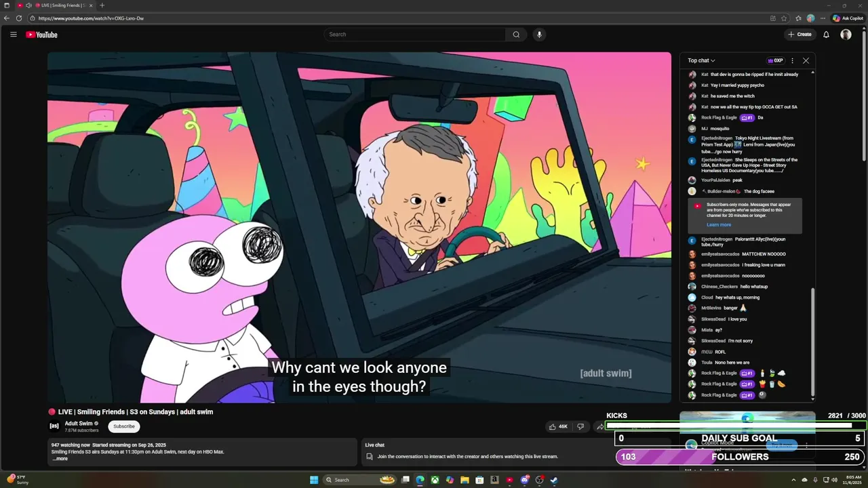868x488 pixels.
Task: Go to YouTube home via logo
Action: point(41,35)
